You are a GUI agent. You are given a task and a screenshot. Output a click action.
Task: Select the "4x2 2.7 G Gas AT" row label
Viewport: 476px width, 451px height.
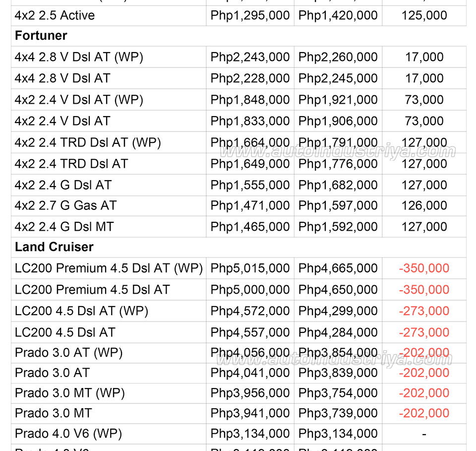tap(65, 205)
